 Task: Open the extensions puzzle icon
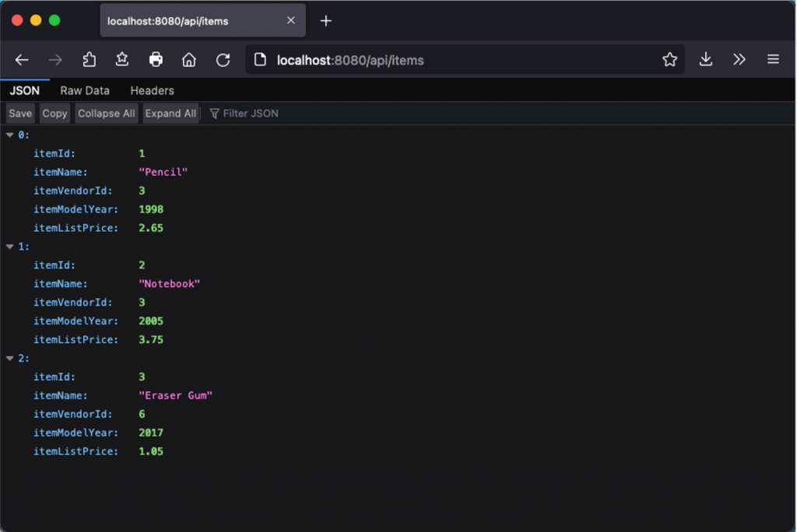(x=89, y=60)
